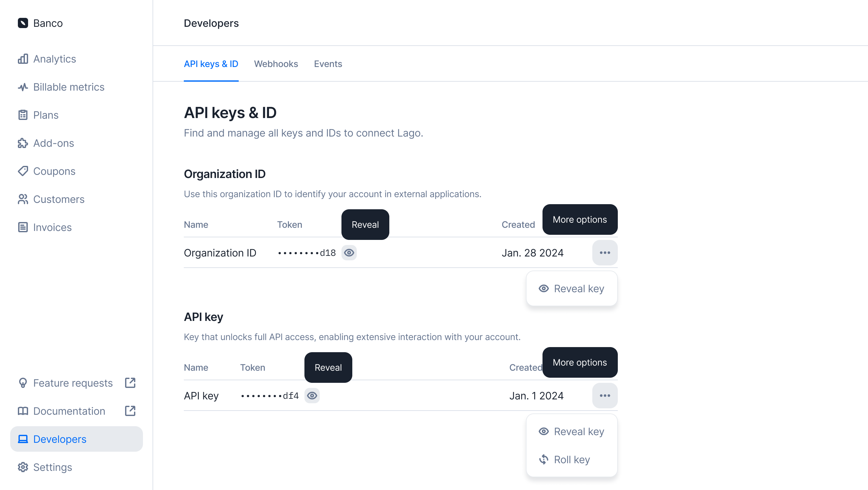Select Roll key from the API key menu
Screen dimensions: 868x490
tap(572, 459)
